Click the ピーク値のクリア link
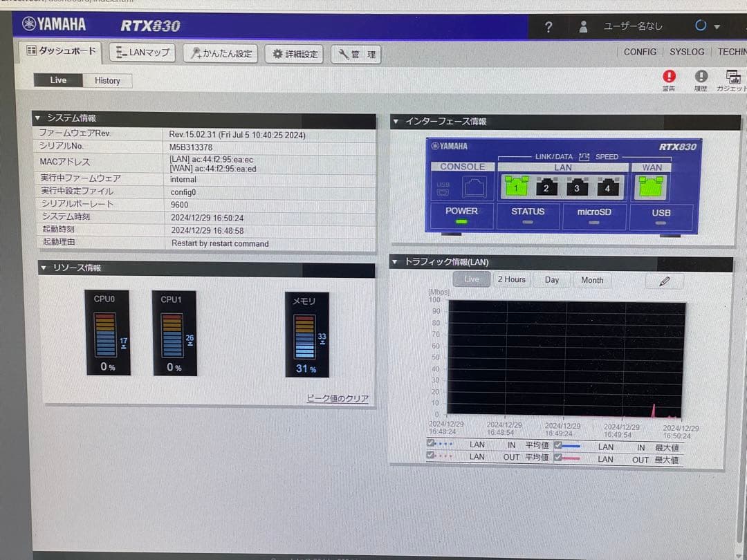This screenshot has width=747, height=560. pyautogui.click(x=338, y=398)
